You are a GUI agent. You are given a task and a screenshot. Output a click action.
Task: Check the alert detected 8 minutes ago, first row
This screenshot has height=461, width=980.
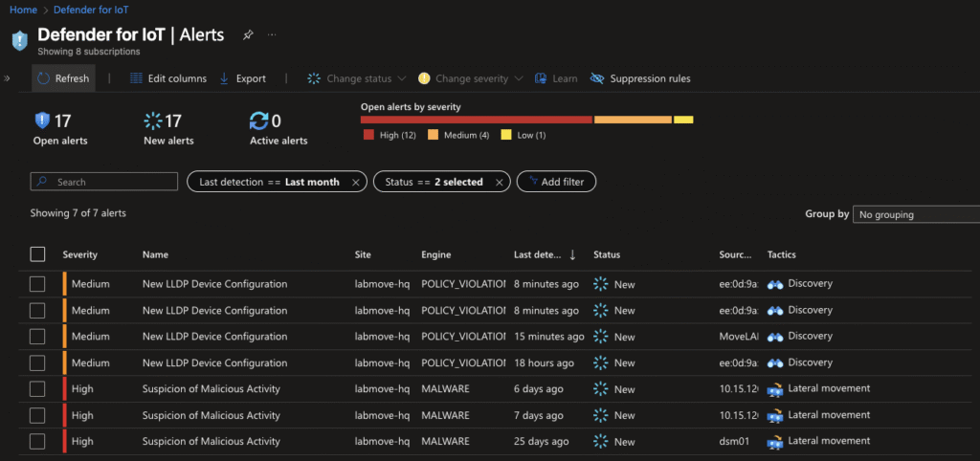37,284
